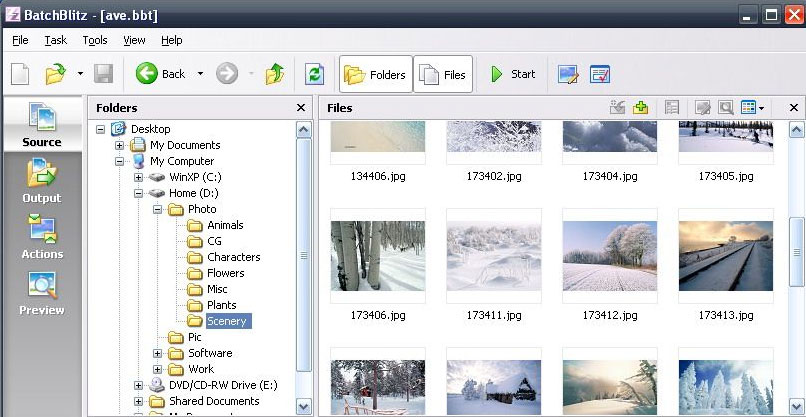Open the view mode dropdown in Files panel
The height and width of the screenshot is (417, 806).
pyautogui.click(x=762, y=108)
